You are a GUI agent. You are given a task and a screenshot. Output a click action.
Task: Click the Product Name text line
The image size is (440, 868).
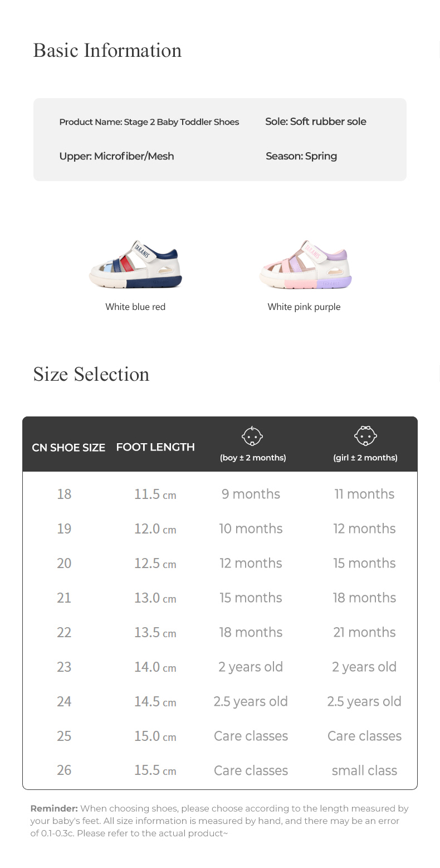[x=149, y=122]
